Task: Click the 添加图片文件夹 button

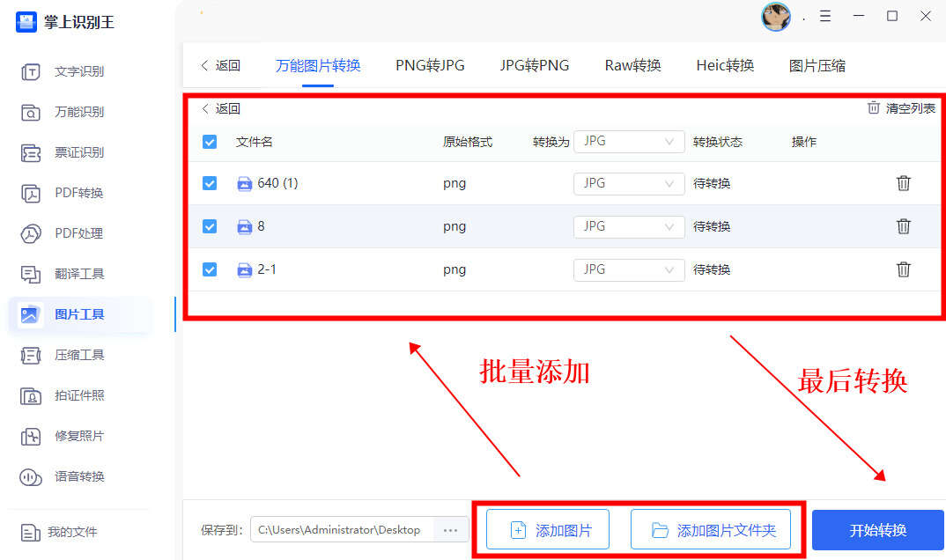Action: (x=711, y=530)
